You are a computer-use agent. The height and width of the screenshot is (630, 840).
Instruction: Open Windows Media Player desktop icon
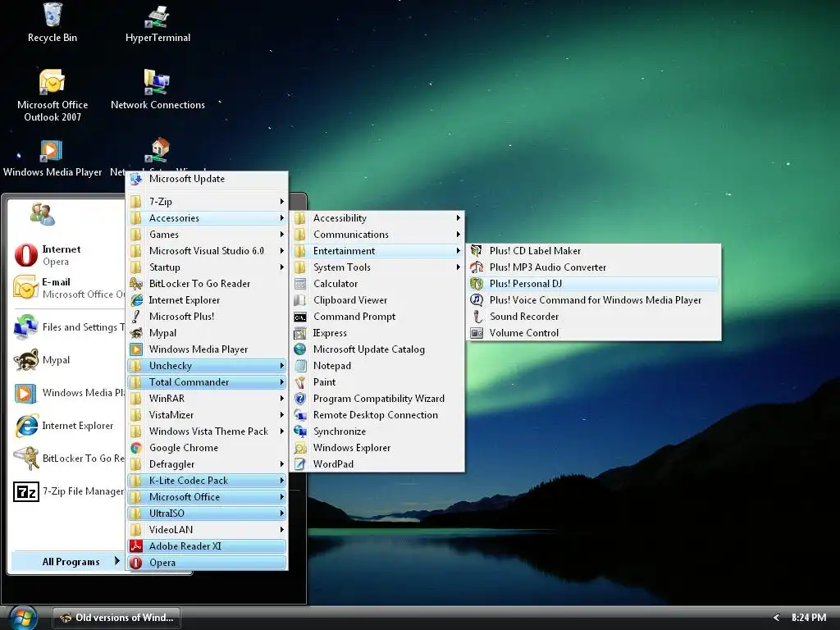click(x=52, y=158)
